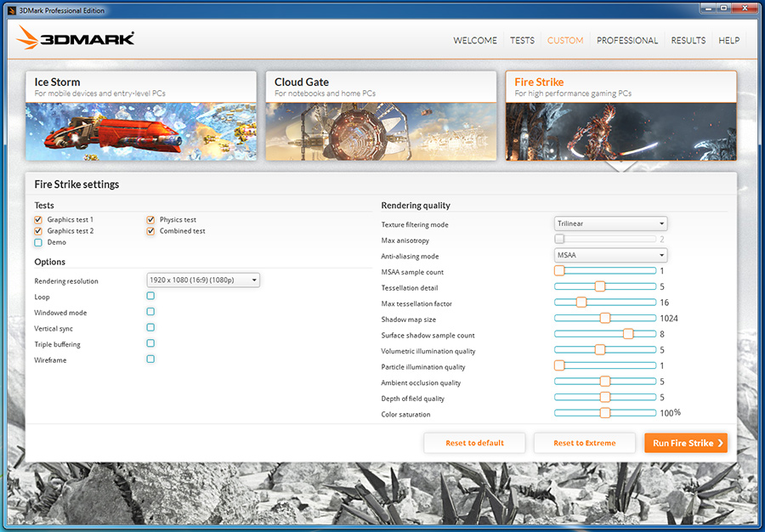Turn on Vertical sync
Image resolution: width=765 pixels, height=532 pixels.
pyautogui.click(x=150, y=327)
